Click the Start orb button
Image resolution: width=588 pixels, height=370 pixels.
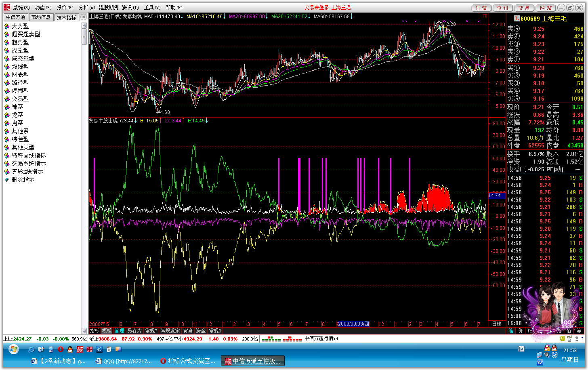coord(13,349)
